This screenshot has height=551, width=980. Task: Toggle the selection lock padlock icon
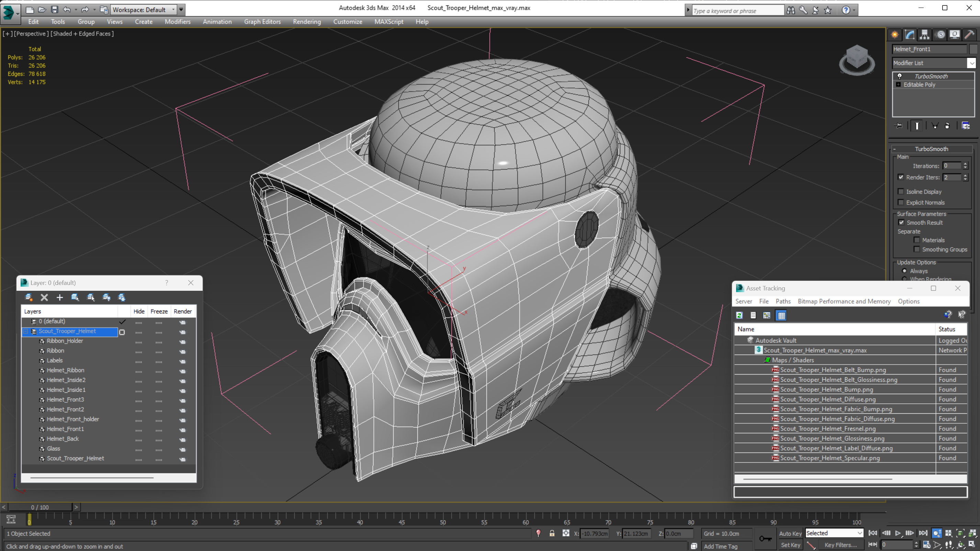click(x=552, y=533)
